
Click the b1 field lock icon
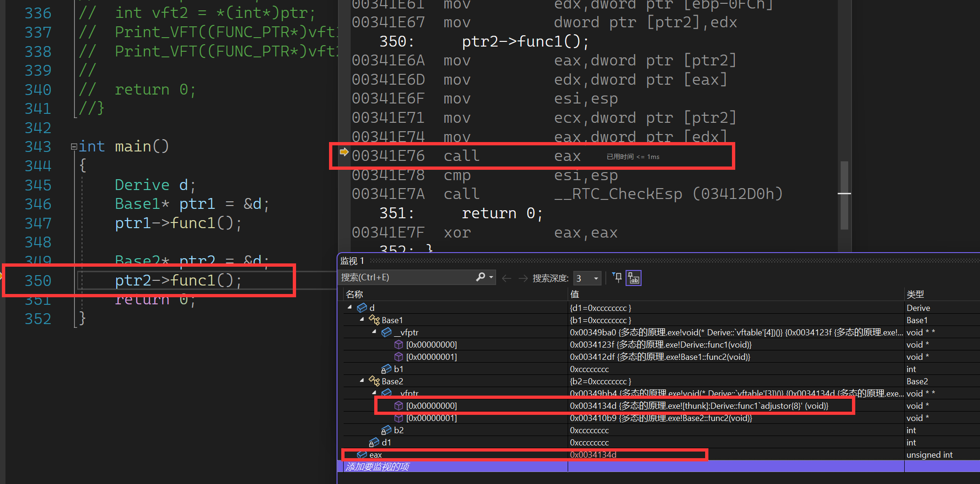point(386,369)
